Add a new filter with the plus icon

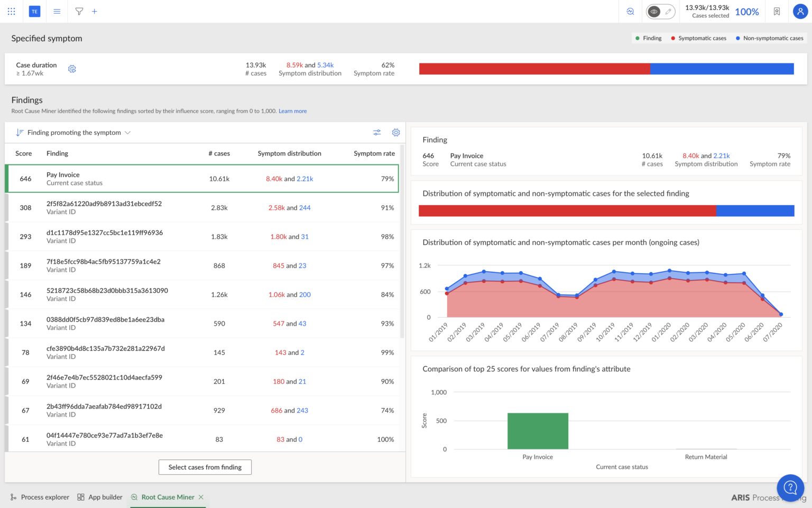point(94,11)
